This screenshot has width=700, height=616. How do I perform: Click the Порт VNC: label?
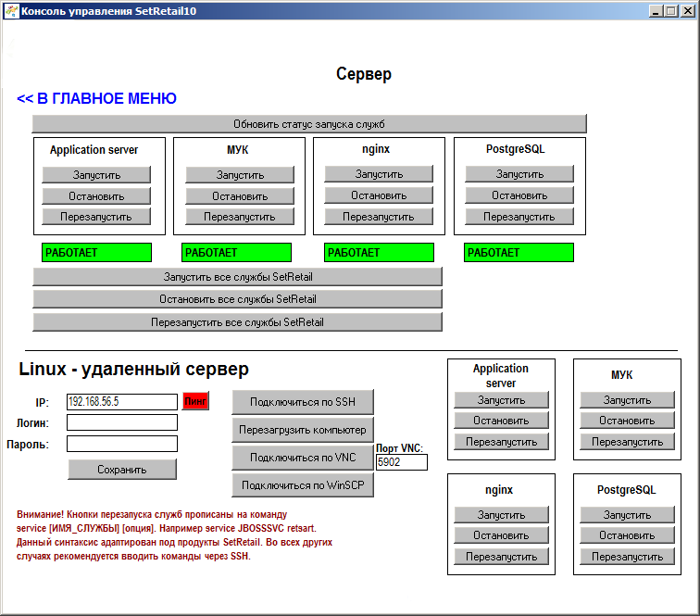[400, 448]
